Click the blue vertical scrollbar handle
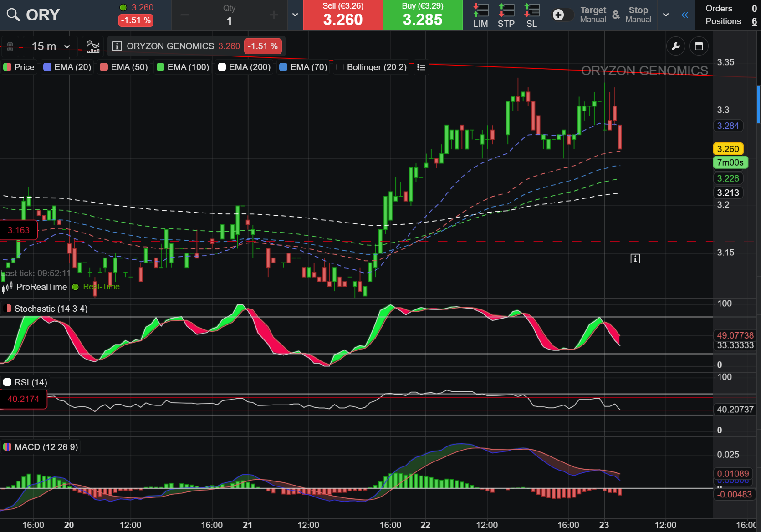Screen dimensions: 761x532 (x=758, y=104)
